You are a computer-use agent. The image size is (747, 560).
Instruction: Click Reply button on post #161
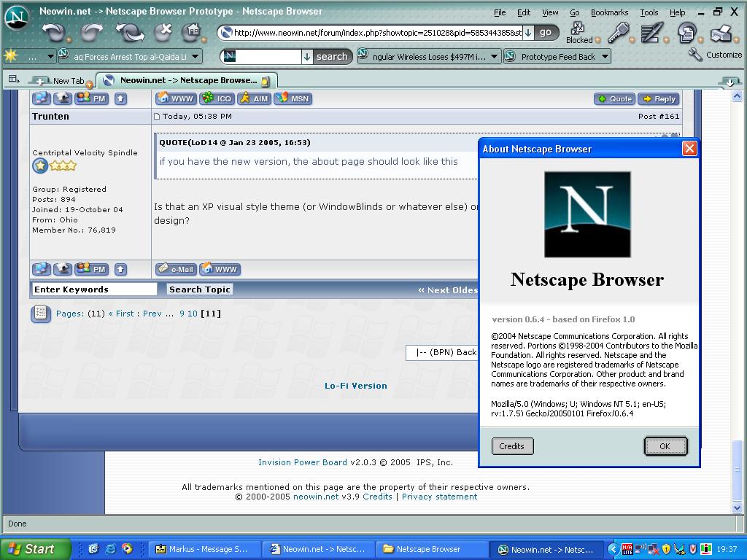(659, 98)
